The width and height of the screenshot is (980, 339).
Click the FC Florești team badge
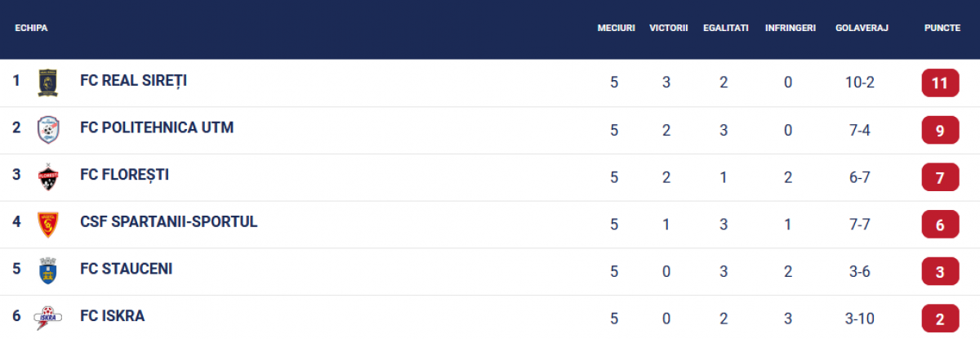tap(48, 177)
